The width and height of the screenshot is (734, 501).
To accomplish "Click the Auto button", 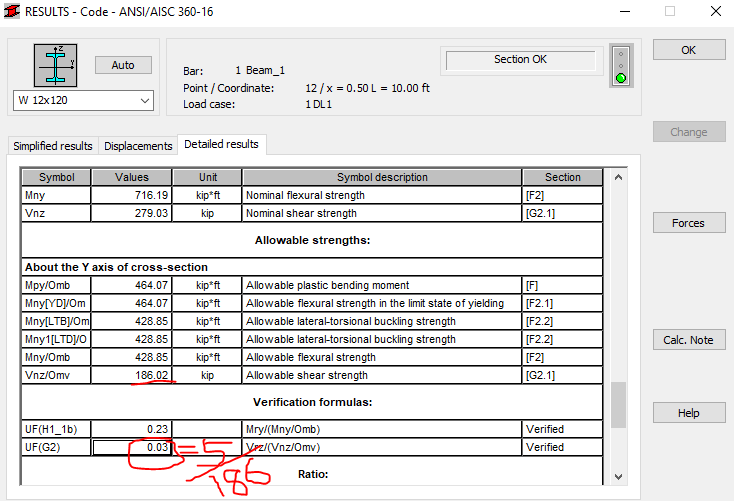I will (x=123, y=65).
